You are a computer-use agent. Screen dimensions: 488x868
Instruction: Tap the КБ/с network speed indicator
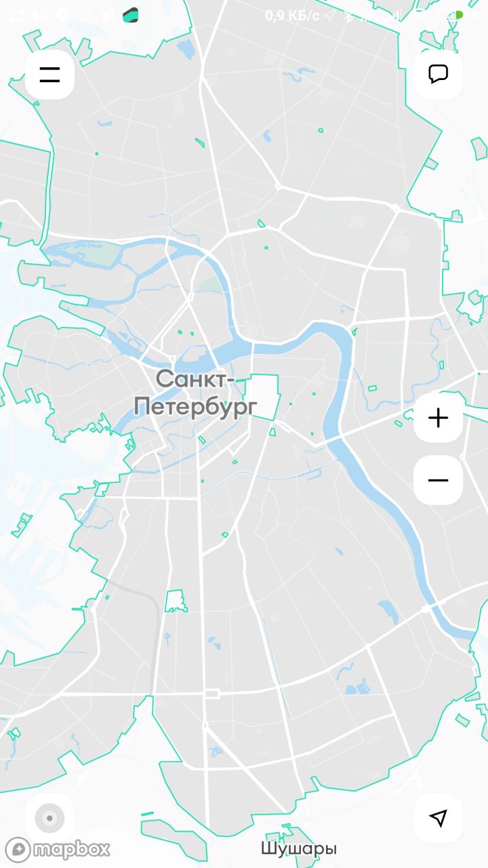pyautogui.click(x=292, y=16)
